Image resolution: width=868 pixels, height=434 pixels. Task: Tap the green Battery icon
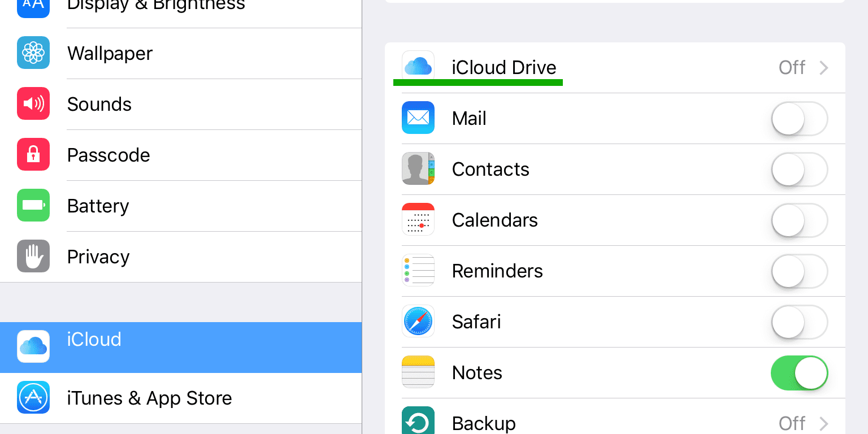[x=33, y=205]
